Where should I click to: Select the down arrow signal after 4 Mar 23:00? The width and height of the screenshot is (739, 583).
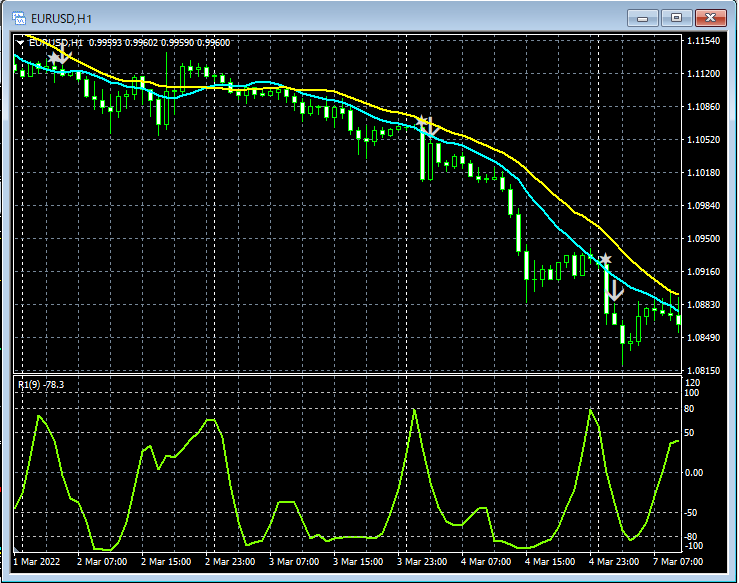615,291
